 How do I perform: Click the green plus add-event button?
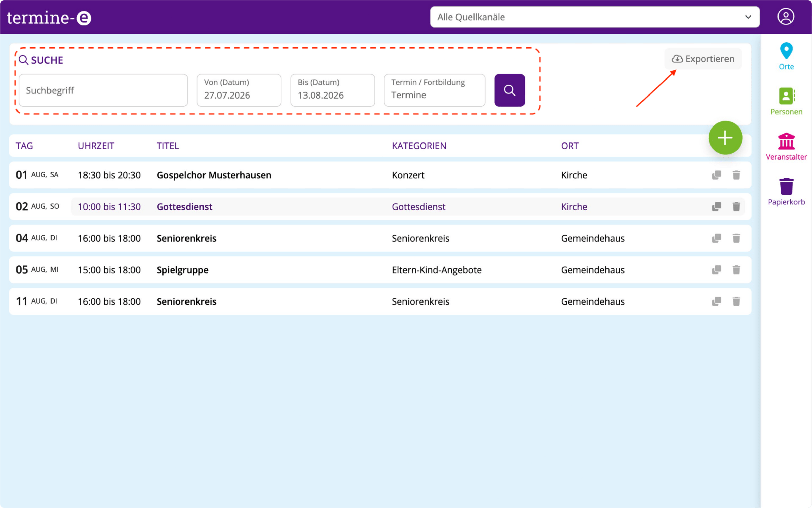click(725, 138)
